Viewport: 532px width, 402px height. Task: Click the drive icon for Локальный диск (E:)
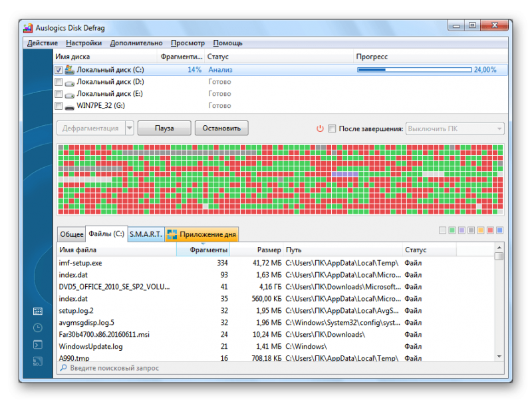(70, 95)
